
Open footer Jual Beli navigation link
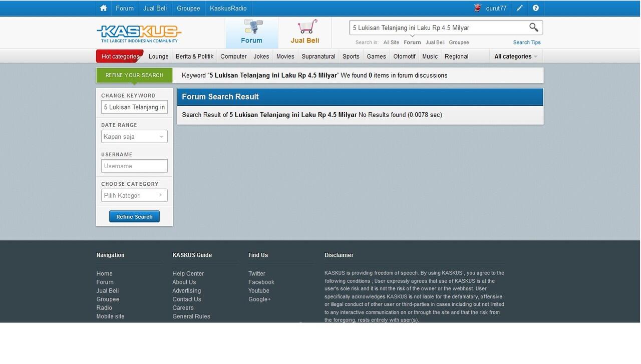(108, 291)
